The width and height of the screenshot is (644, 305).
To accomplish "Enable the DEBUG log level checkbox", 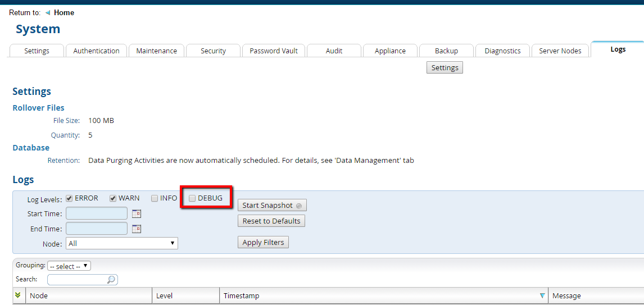I will [x=192, y=198].
